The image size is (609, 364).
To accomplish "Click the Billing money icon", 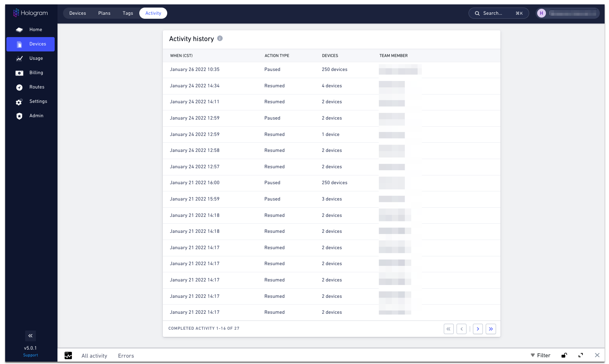I will tap(19, 73).
